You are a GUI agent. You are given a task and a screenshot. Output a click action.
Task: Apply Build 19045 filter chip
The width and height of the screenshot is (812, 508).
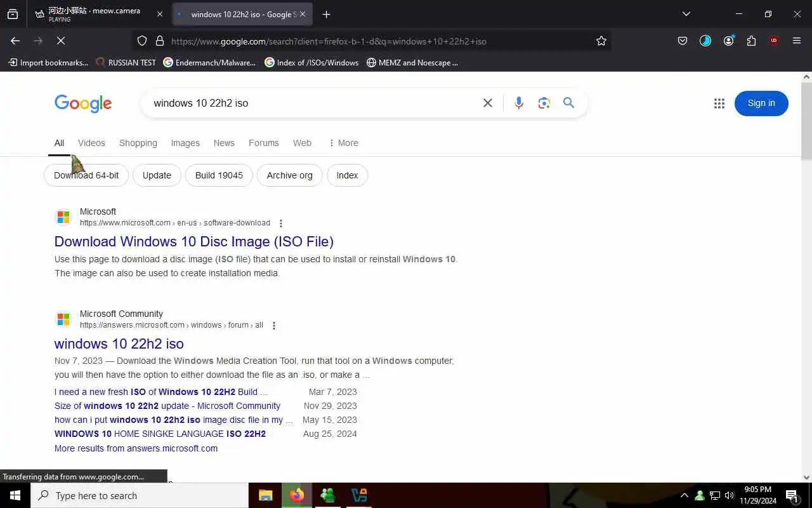point(219,175)
